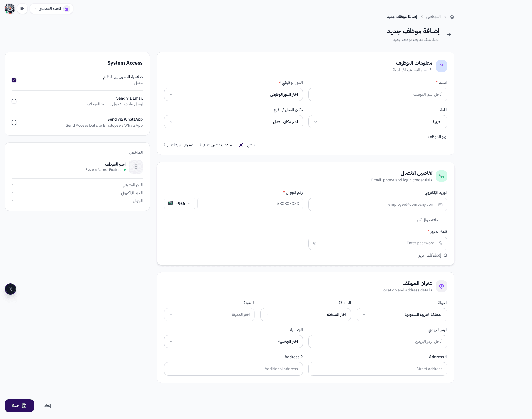Open the +966 country code dropdown
Image resolution: width=532 pixels, height=419 pixels.
pyautogui.click(x=180, y=204)
